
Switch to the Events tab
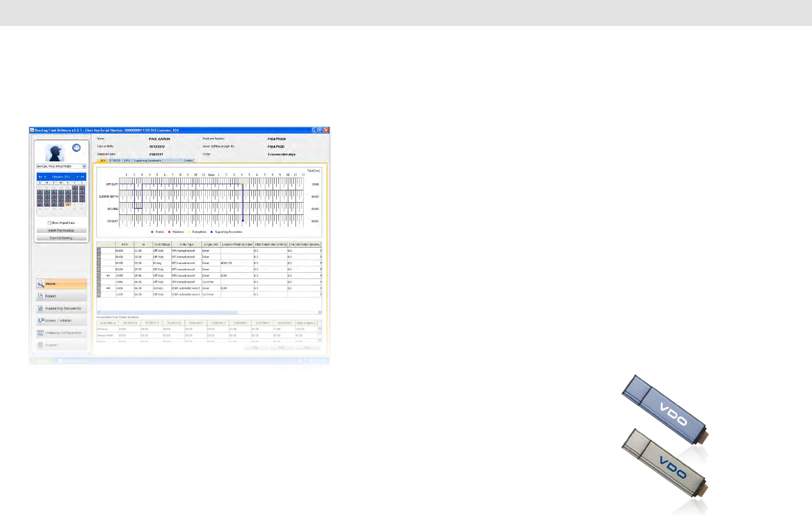pos(188,161)
